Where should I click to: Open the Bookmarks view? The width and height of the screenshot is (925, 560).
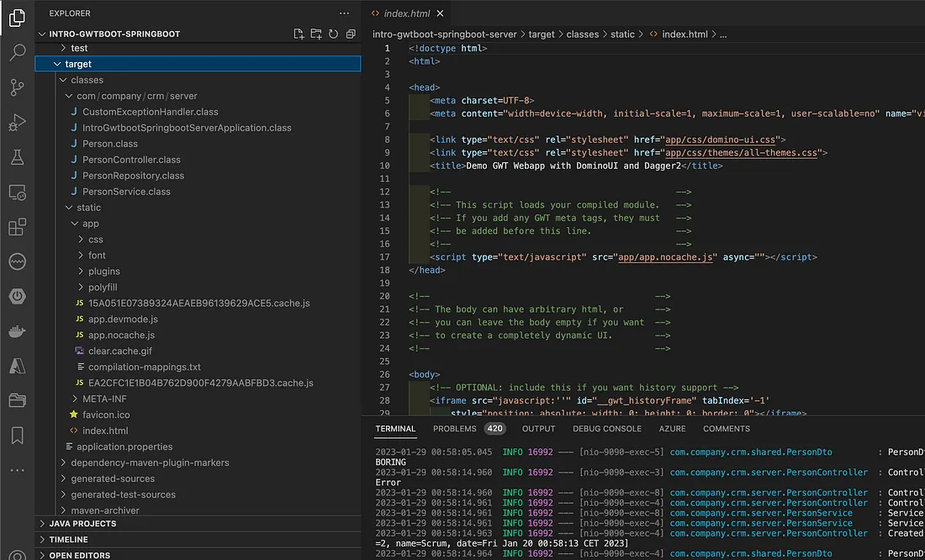pos(17,436)
